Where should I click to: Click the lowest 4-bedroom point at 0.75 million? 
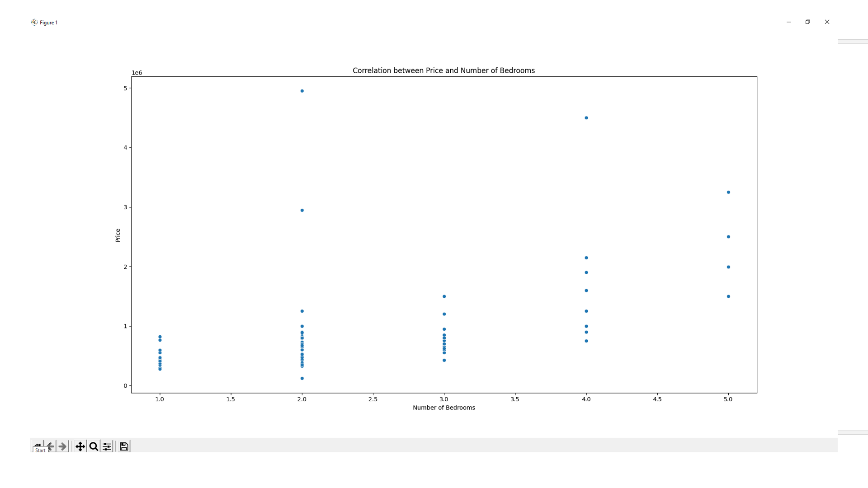pyautogui.click(x=586, y=341)
